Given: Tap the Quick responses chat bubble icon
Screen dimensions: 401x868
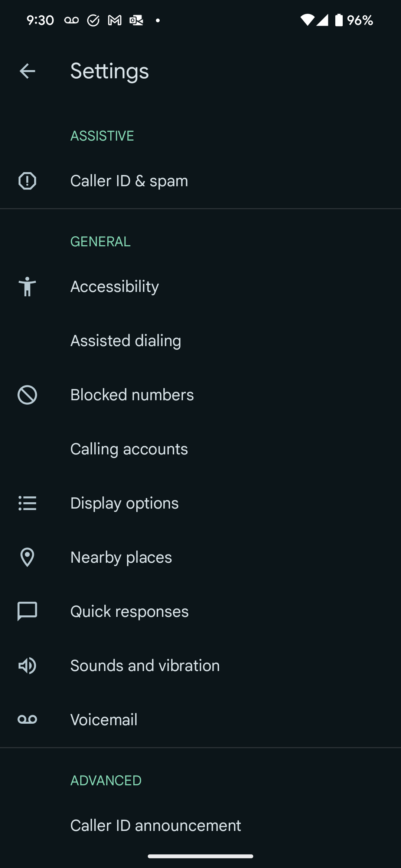Looking at the screenshot, I should click(x=27, y=611).
